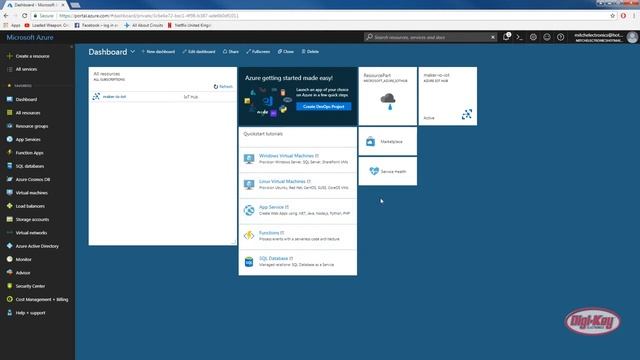Click Clone in the dashboard toolbar
640x360 pixels.
[x=286, y=52]
